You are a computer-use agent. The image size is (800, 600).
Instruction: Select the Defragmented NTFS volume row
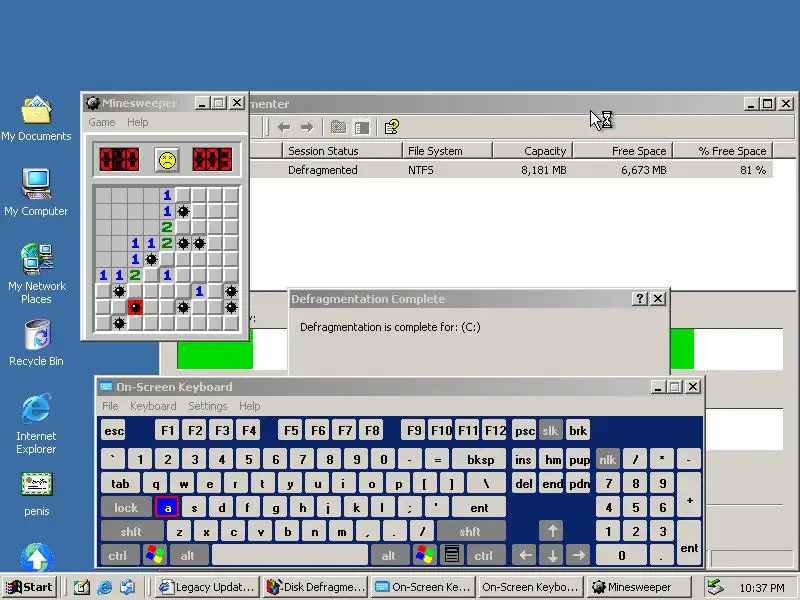[x=511, y=170]
